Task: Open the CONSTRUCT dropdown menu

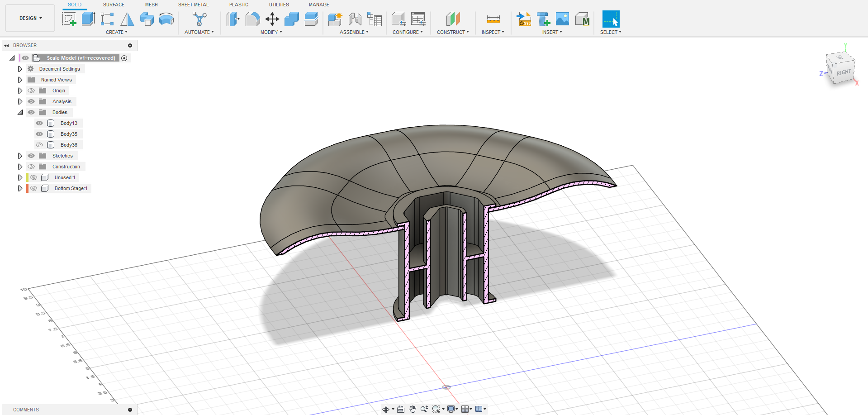Action: [453, 32]
